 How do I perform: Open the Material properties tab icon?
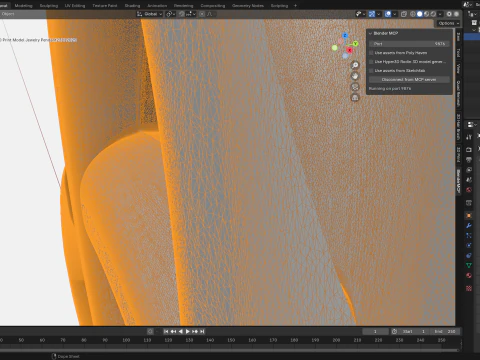[469, 276]
